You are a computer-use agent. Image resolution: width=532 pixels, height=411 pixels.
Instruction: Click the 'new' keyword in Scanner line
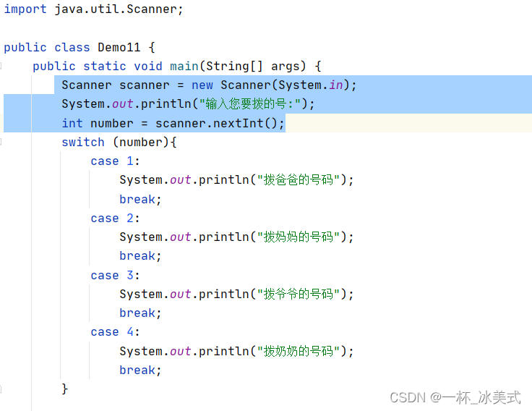tap(202, 85)
